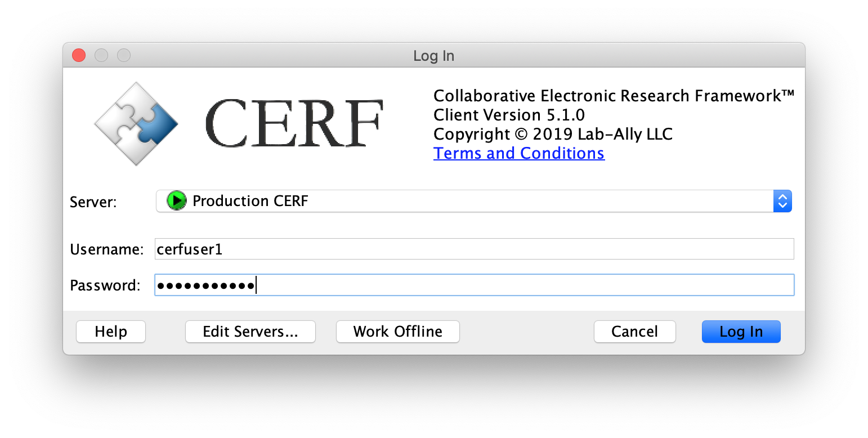The height and width of the screenshot is (438, 868).
Task: Click the blue puzzle piece in the logo
Action: coord(159,123)
